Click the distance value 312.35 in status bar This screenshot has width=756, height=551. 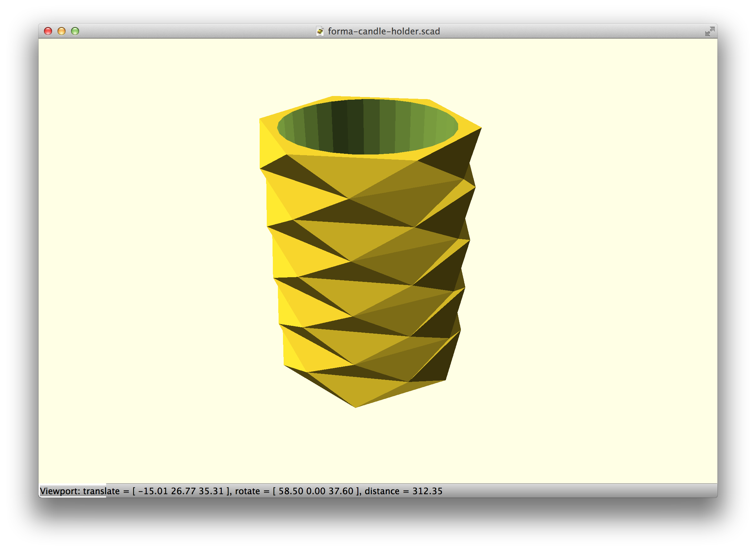(x=427, y=491)
